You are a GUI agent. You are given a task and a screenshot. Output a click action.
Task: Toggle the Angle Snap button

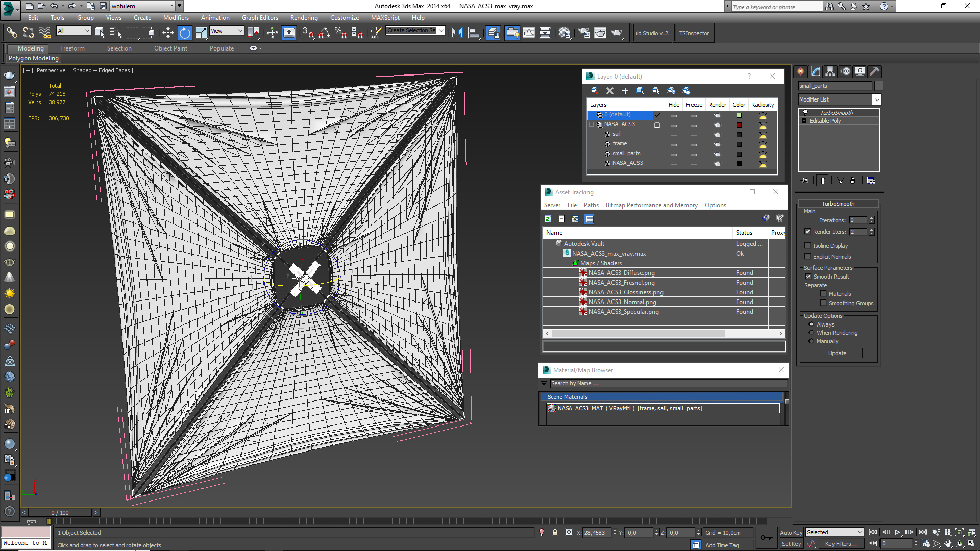(324, 33)
